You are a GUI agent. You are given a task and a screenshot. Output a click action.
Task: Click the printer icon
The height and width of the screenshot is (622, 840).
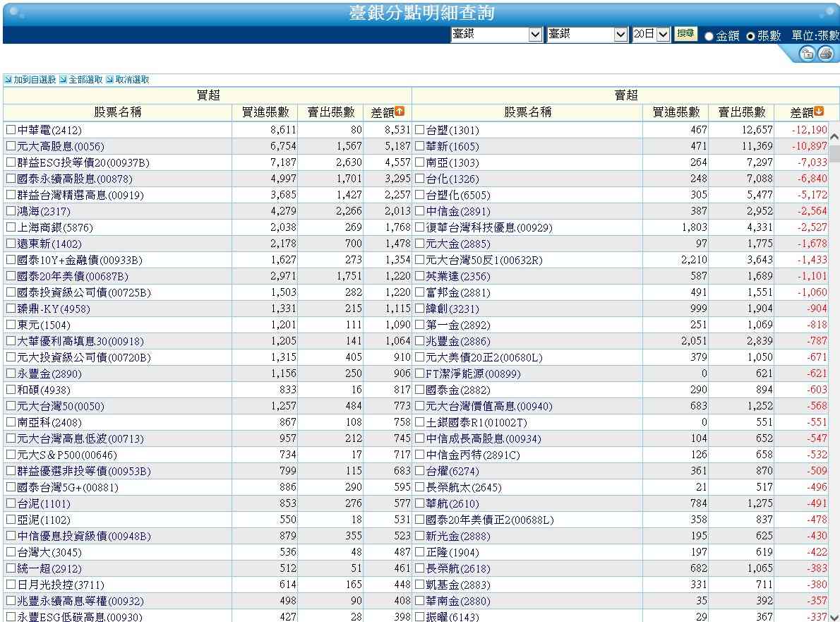pyautogui.click(x=826, y=53)
